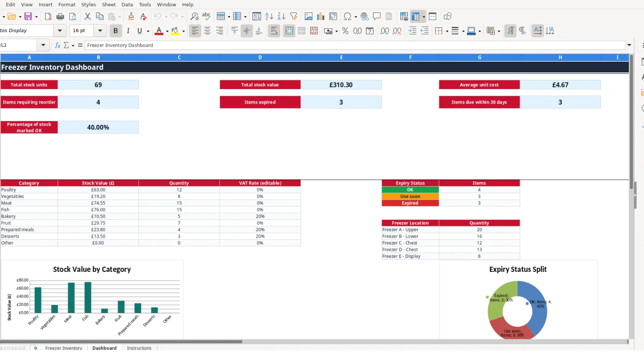
Task: Toggle Bold formatting
Action: coord(115,31)
